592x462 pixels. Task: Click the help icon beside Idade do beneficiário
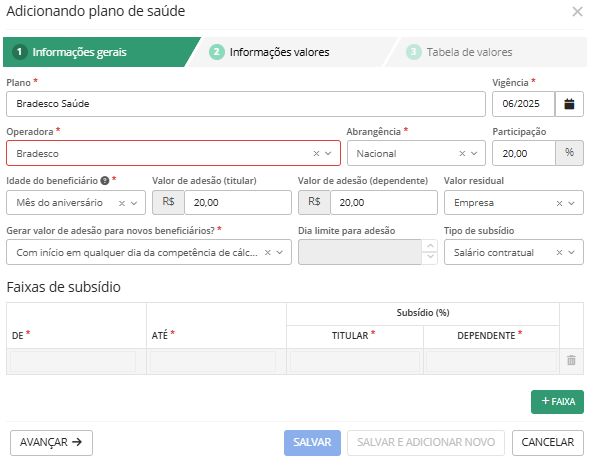(x=105, y=181)
